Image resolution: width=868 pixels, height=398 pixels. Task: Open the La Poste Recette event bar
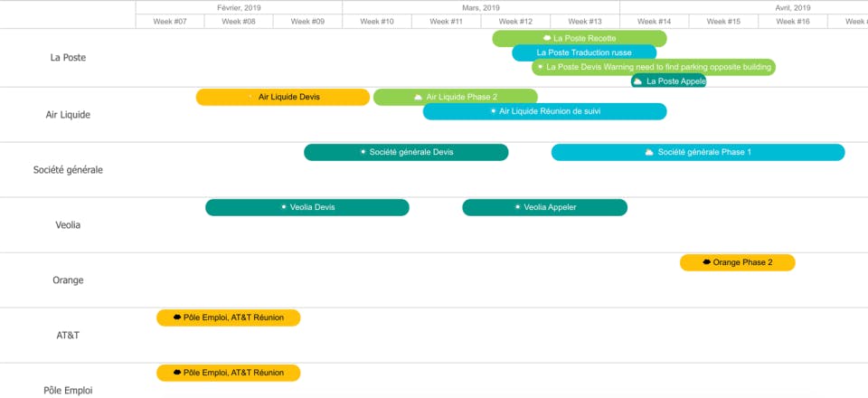click(x=580, y=38)
